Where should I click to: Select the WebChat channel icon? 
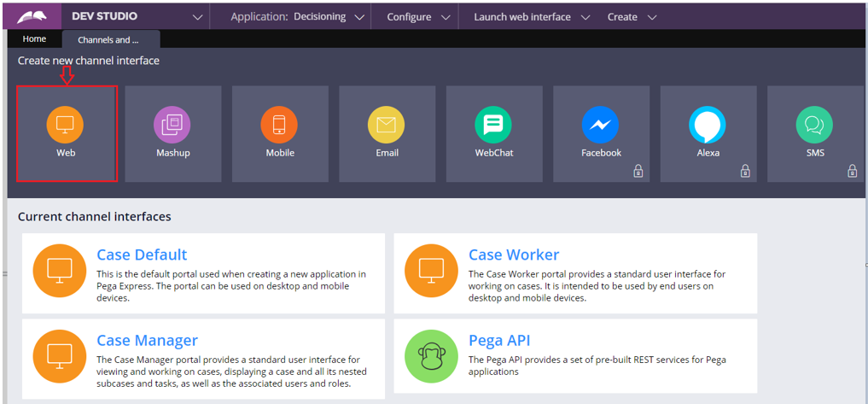493,125
